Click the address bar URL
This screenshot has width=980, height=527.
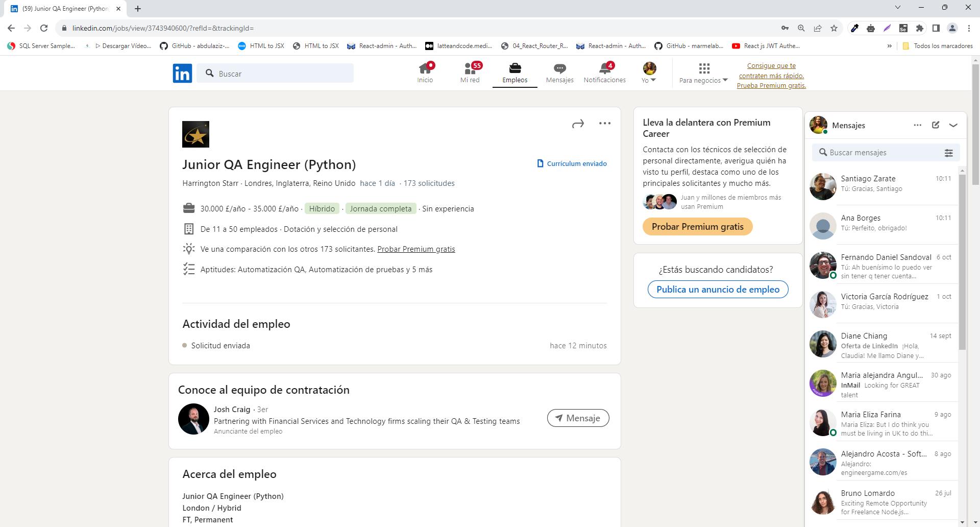163,28
